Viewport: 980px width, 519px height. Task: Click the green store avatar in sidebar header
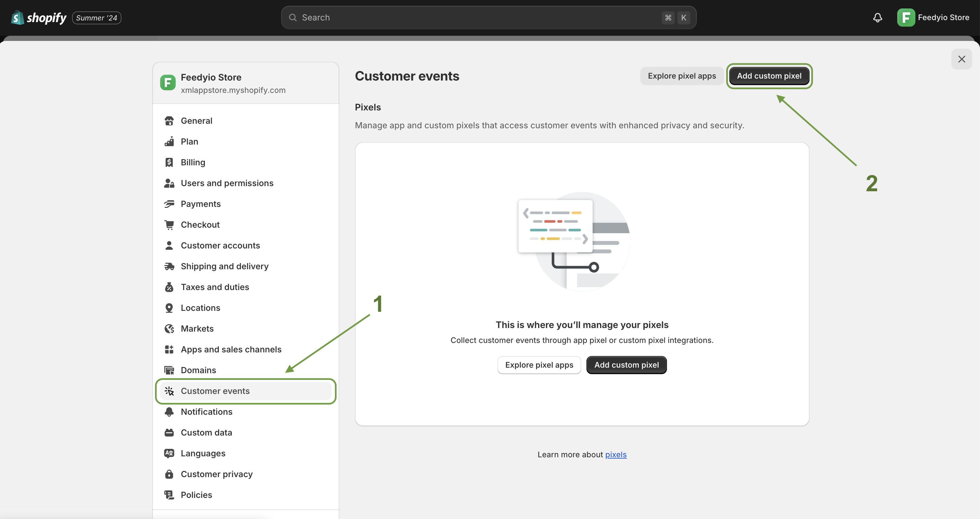(168, 82)
